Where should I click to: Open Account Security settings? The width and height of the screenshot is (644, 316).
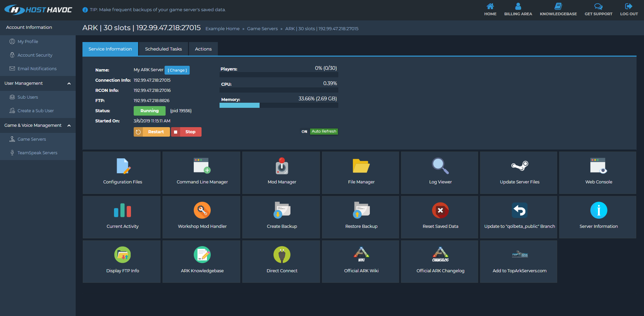(35, 55)
